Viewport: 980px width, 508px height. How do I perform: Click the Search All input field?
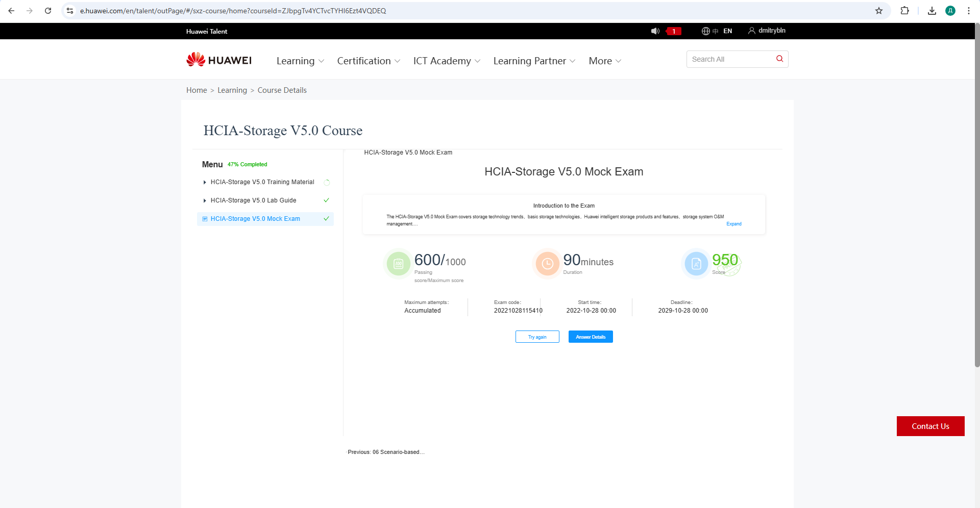click(x=730, y=59)
